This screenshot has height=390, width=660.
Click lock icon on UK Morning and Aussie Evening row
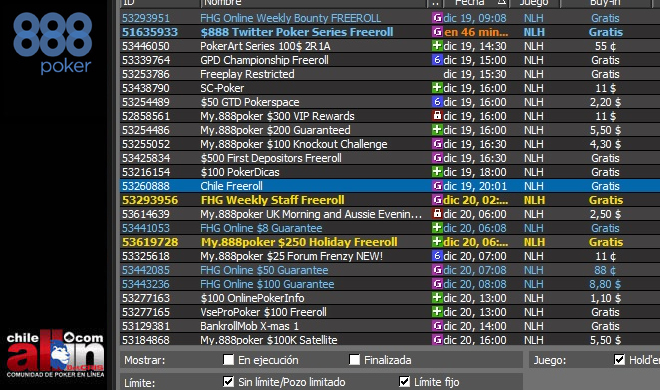437,214
